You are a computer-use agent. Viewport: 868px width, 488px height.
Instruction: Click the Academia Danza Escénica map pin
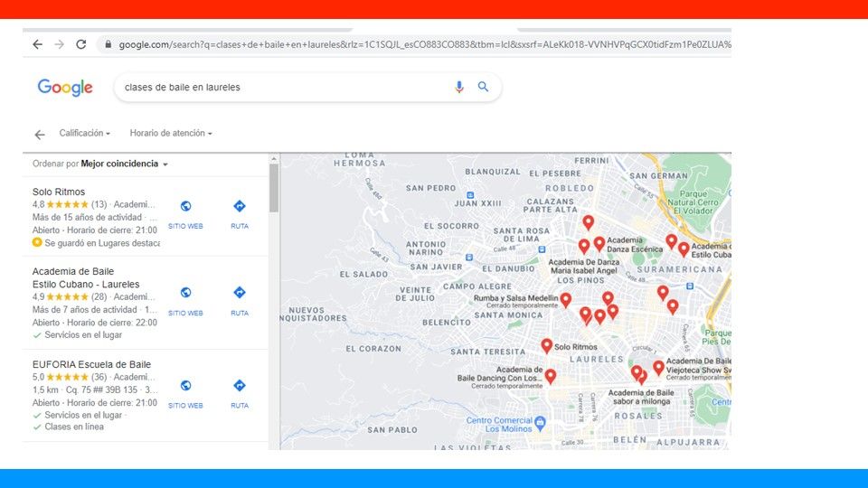click(599, 243)
